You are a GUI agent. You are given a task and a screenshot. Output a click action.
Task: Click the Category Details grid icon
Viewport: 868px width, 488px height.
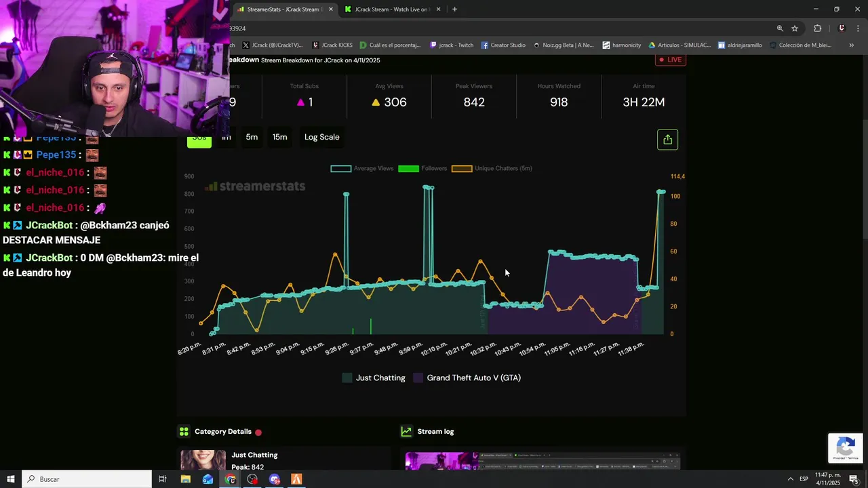(184, 432)
